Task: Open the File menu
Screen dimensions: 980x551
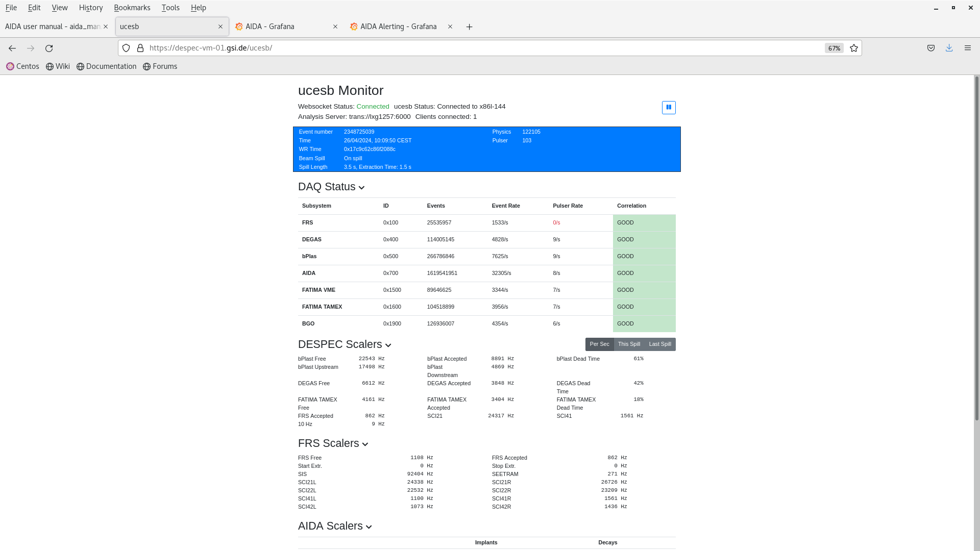Action: (x=11, y=8)
